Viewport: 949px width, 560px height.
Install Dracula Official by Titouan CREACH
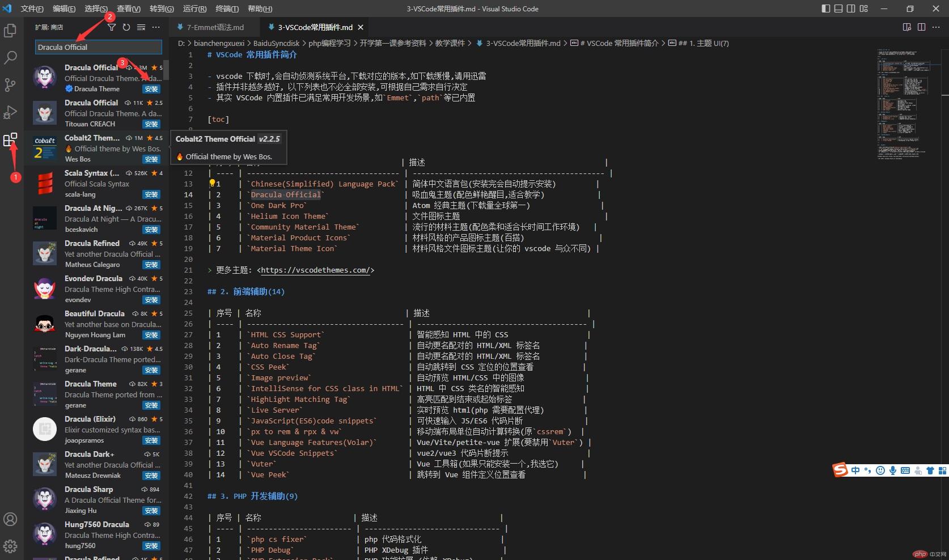151,124
